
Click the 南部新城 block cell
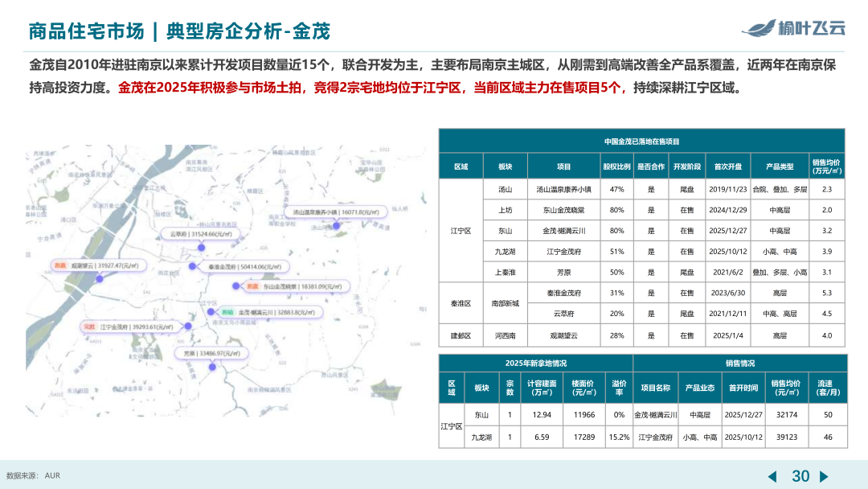[505, 303]
